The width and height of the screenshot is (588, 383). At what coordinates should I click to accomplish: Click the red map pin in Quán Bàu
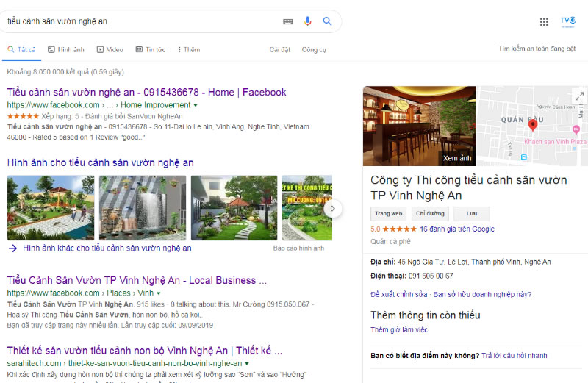532,124
